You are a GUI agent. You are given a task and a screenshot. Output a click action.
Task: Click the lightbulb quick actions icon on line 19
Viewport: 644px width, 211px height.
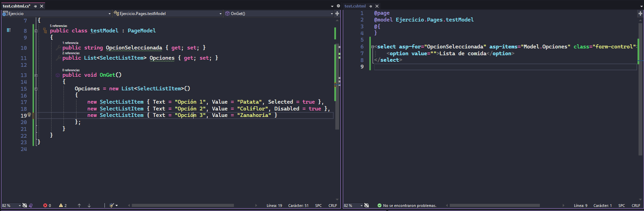29,115
